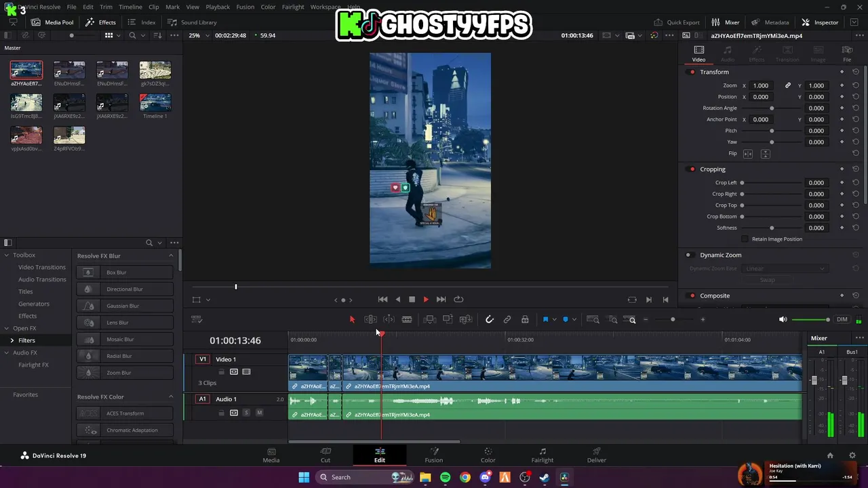
Task: Toggle the Loop playback button
Action: tap(458, 300)
